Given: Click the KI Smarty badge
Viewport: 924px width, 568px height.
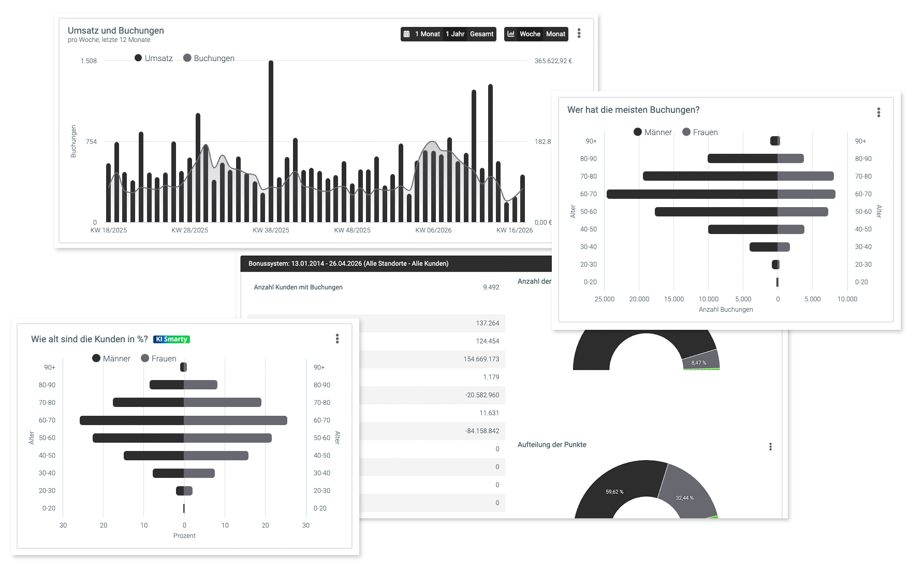Looking at the screenshot, I should click(171, 340).
